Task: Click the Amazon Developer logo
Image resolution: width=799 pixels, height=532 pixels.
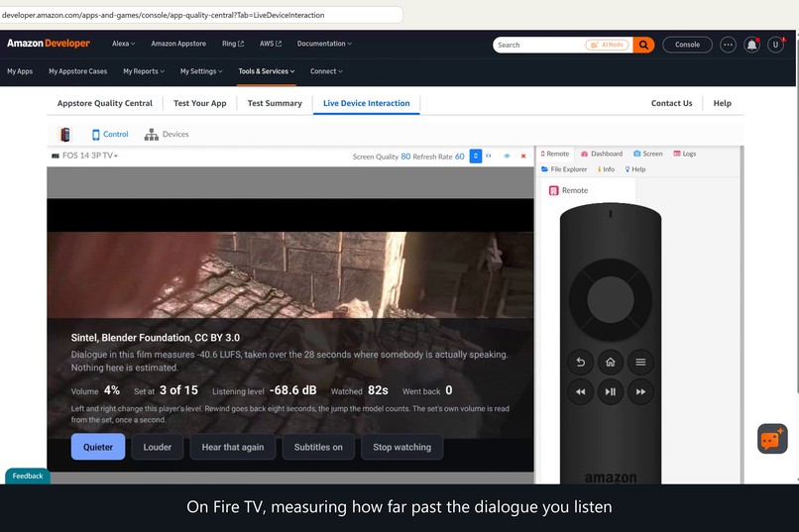Action: [x=49, y=44]
